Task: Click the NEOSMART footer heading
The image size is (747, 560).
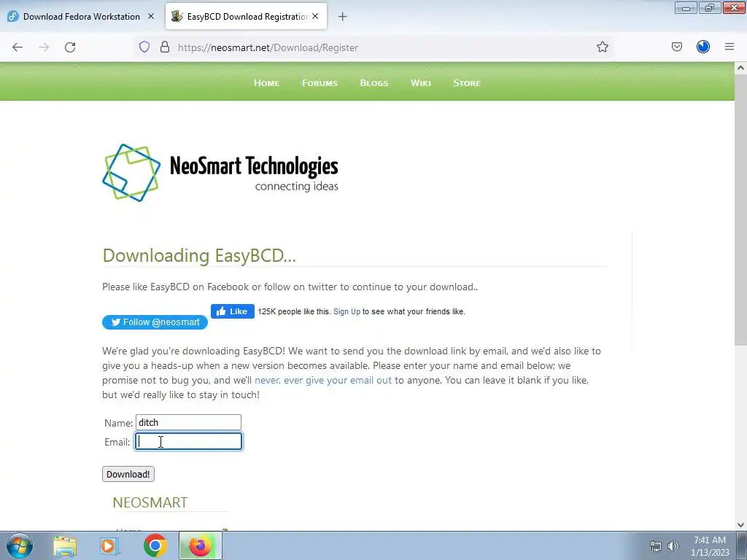Action: [x=150, y=502]
